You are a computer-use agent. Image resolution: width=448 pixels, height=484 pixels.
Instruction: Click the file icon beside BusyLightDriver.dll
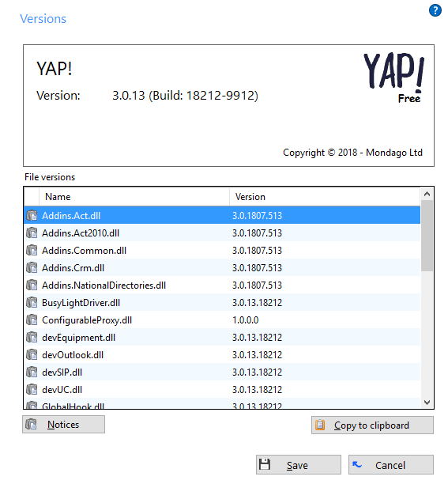(x=32, y=302)
